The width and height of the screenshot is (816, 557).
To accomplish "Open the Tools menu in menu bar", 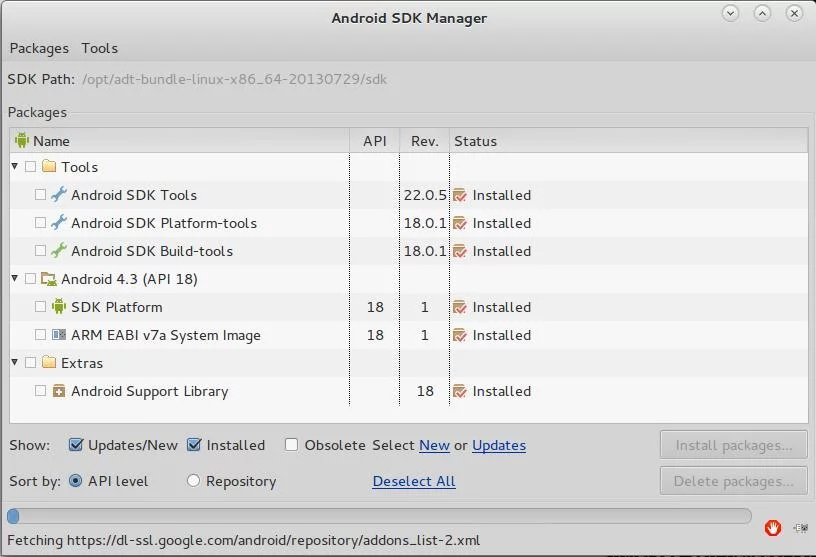I will point(99,48).
